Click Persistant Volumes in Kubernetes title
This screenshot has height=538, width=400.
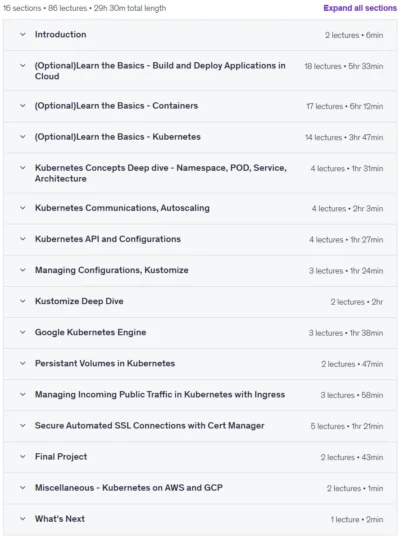(105, 363)
